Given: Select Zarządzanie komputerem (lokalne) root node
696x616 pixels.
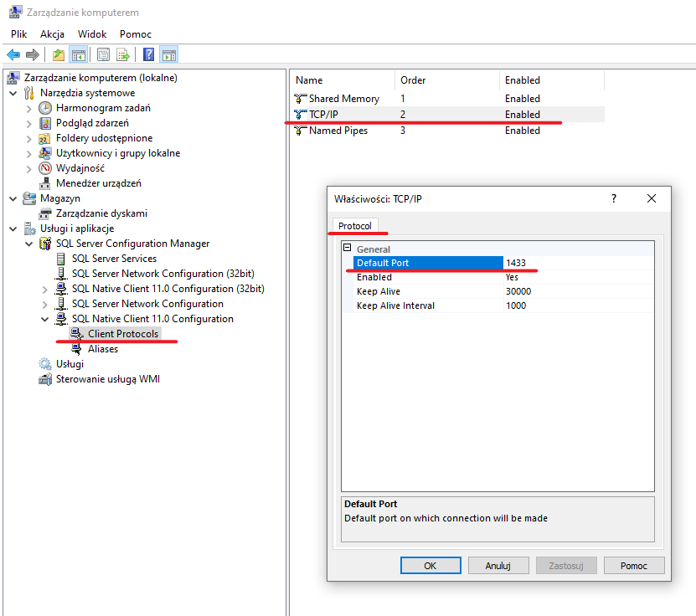Looking at the screenshot, I should [x=101, y=78].
